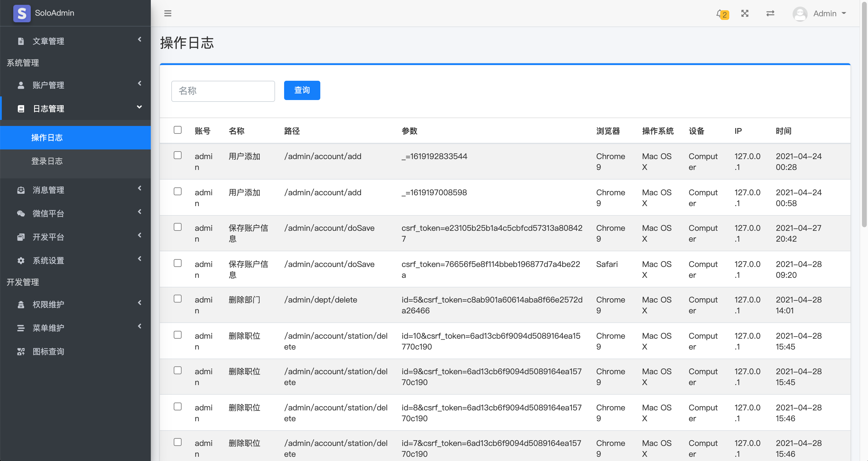Check the 删除部门 row
This screenshot has height=461, width=868.
(x=178, y=298)
